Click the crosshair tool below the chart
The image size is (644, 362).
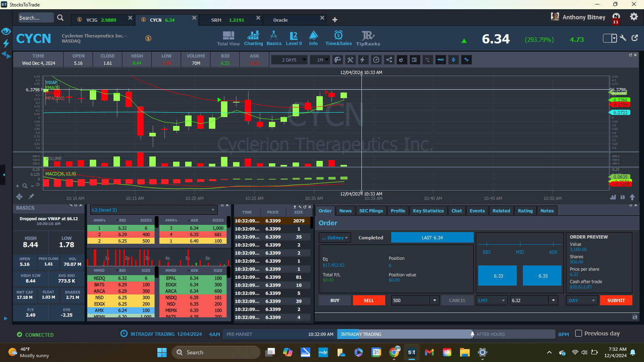pyautogui.click(x=19, y=197)
